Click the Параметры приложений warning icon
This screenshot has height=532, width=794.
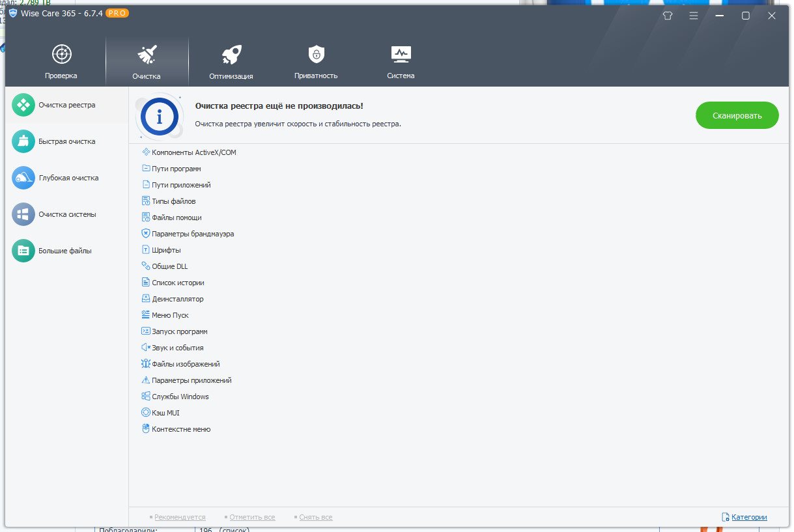click(146, 380)
